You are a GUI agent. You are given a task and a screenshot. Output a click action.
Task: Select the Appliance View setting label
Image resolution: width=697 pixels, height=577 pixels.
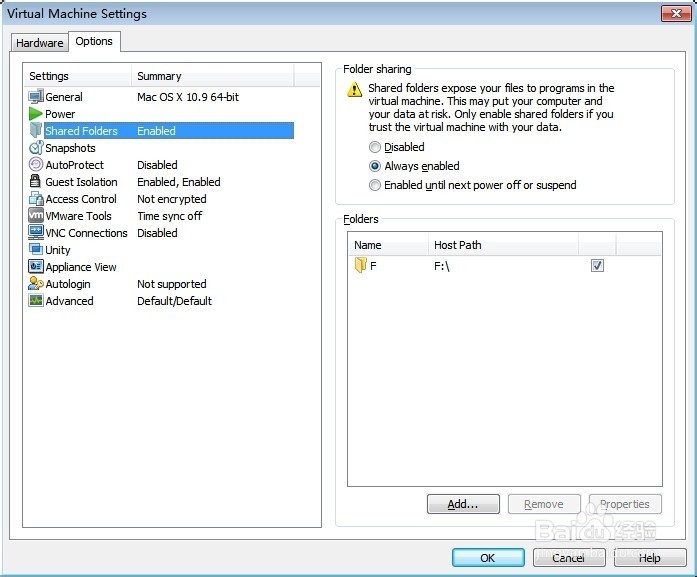[81, 267]
